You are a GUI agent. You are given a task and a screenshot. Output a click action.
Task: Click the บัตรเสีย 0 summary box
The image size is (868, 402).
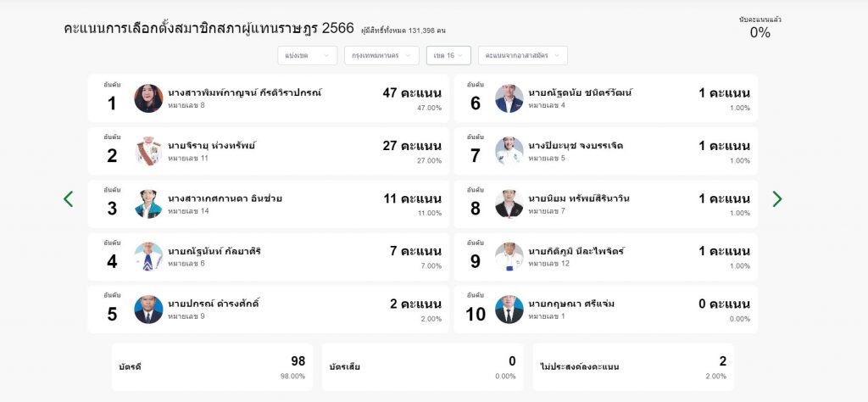tap(422, 366)
